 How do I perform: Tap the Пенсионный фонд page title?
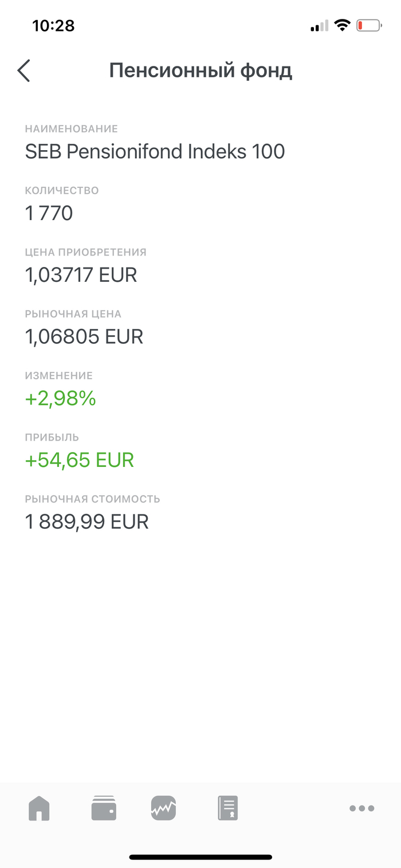(200, 70)
